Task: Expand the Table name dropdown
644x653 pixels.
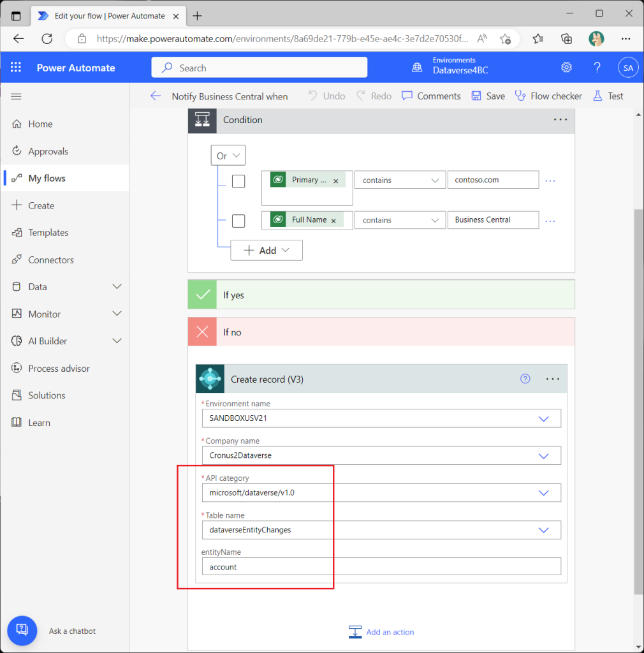Action: coord(543,530)
